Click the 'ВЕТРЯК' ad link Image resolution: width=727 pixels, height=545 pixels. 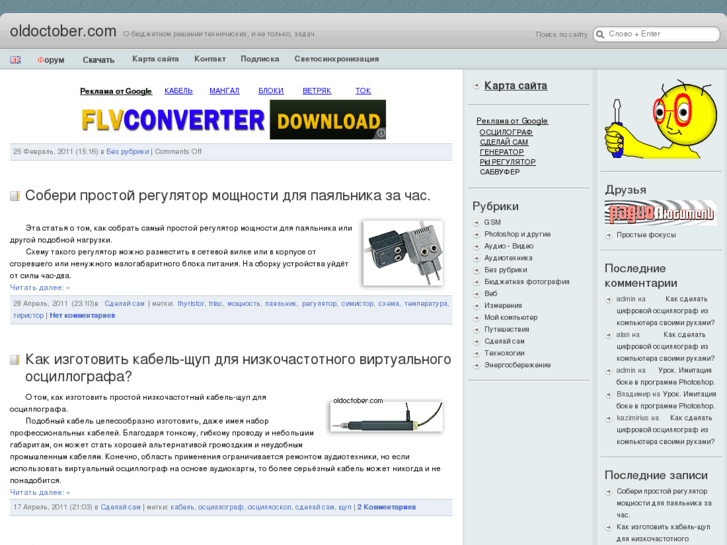click(x=317, y=91)
